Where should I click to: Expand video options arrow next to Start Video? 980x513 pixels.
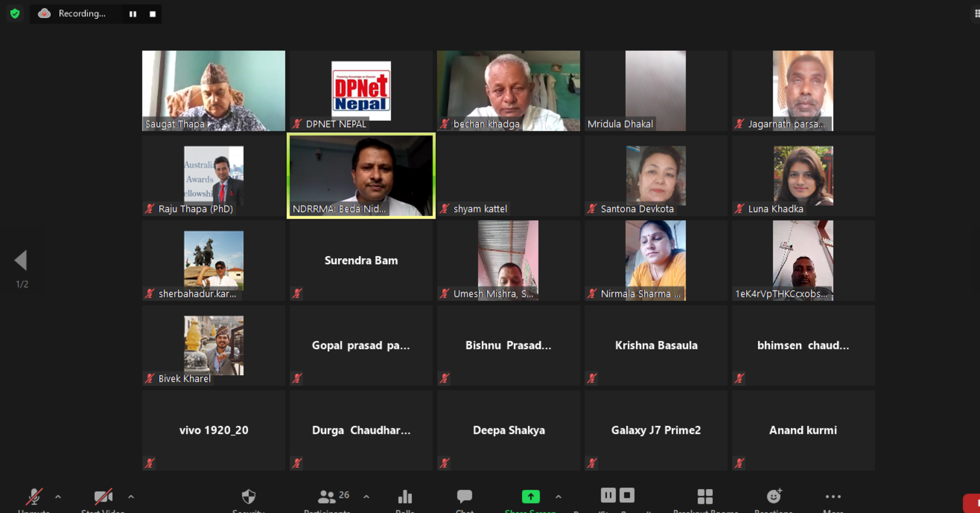tap(131, 497)
